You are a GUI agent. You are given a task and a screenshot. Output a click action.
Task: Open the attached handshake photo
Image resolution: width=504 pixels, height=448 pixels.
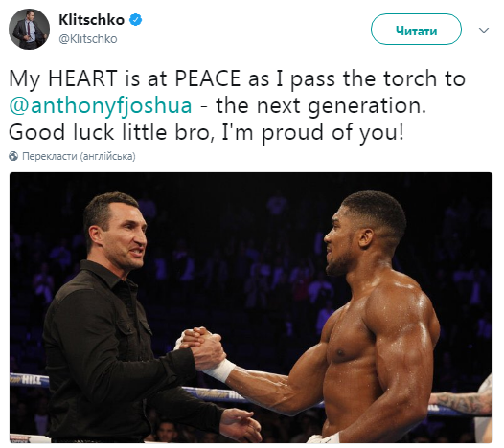click(250, 307)
